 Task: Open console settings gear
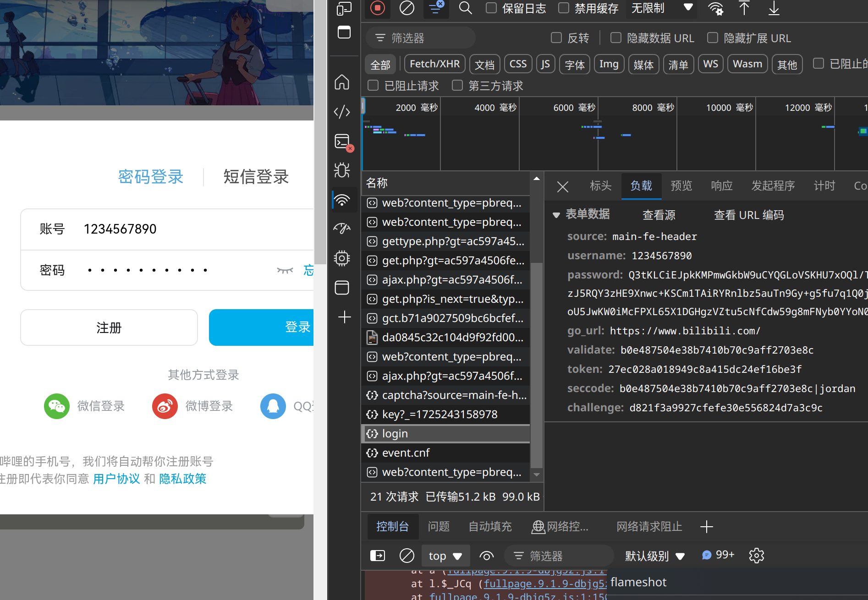point(757,556)
